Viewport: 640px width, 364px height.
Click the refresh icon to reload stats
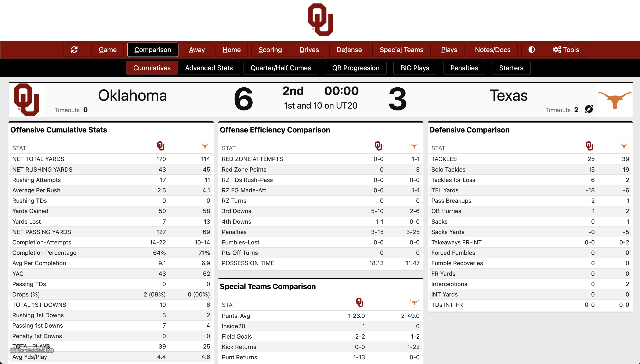pos(74,50)
